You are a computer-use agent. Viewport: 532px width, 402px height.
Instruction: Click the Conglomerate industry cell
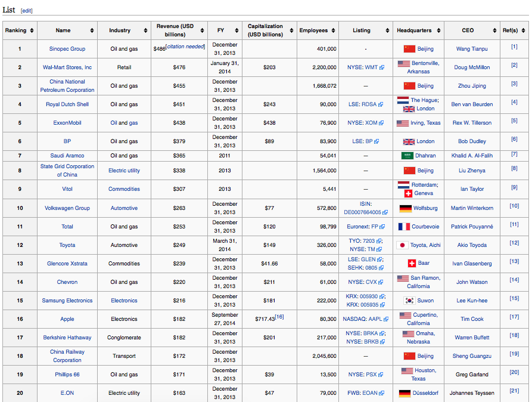tap(124, 338)
